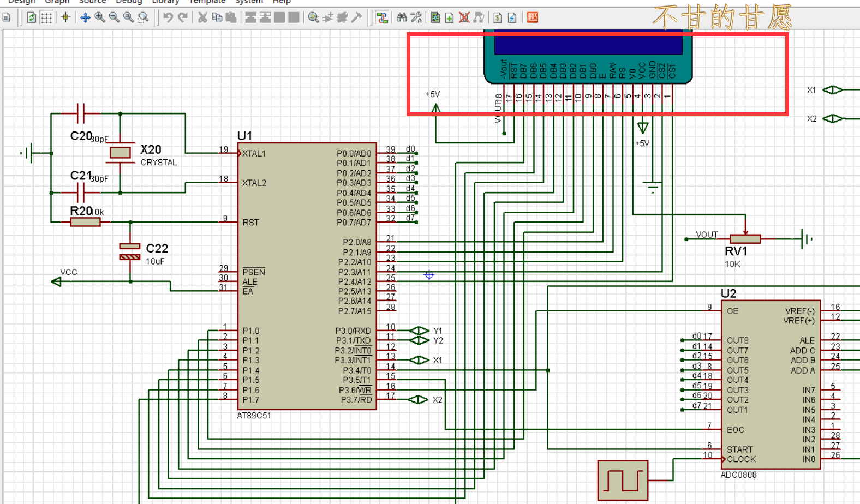
Task: Select the U1 AT89C51 microcontroller body
Action: (x=307, y=277)
